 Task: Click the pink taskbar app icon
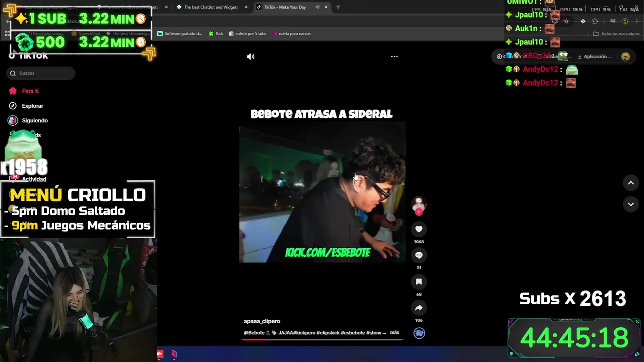[174, 354]
